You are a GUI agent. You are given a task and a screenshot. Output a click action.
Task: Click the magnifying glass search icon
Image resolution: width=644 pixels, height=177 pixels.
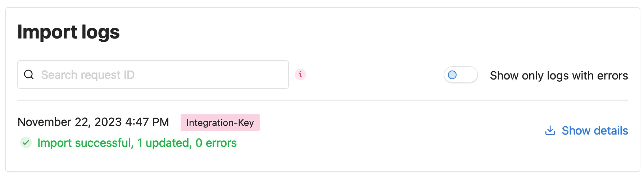point(29,74)
